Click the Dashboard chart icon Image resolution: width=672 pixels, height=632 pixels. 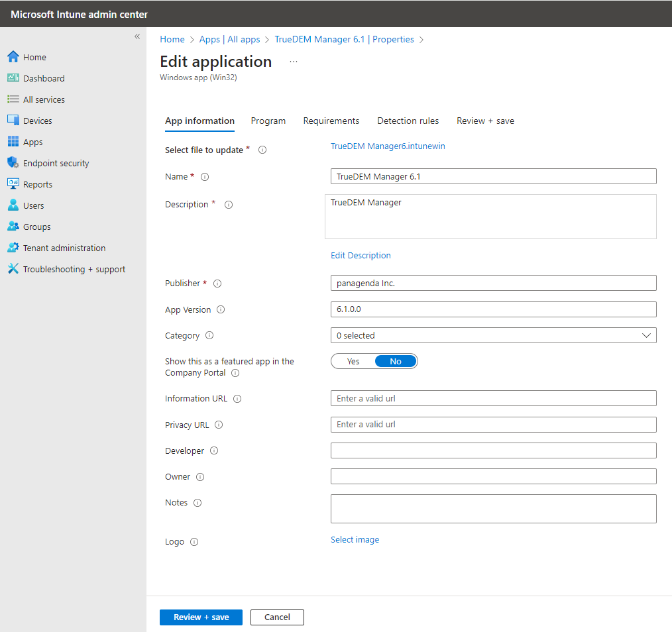pyautogui.click(x=13, y=78)
